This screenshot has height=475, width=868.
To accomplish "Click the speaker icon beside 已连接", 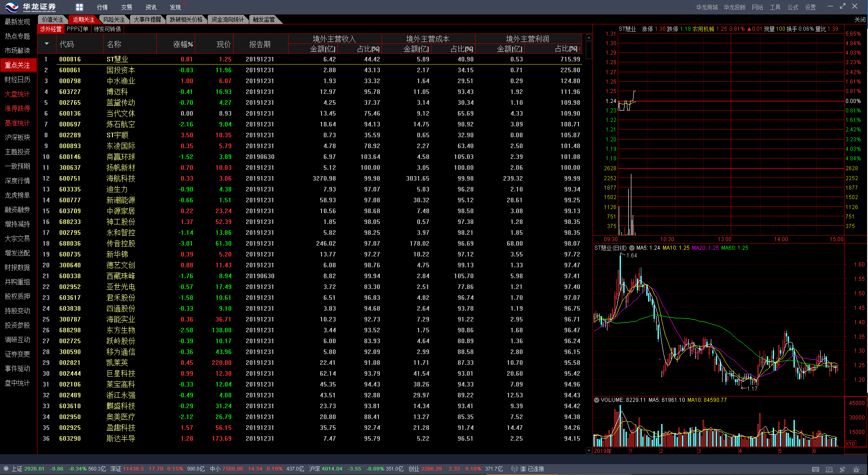I will 514,469.
